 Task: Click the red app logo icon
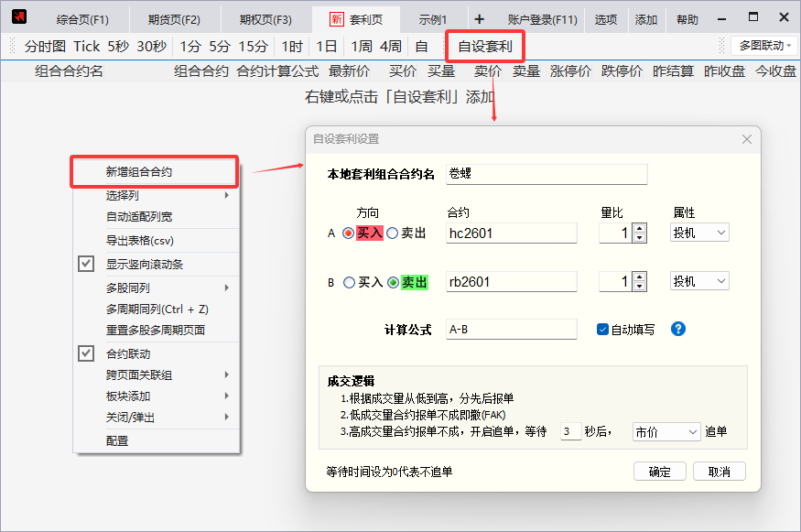[18, 18]
